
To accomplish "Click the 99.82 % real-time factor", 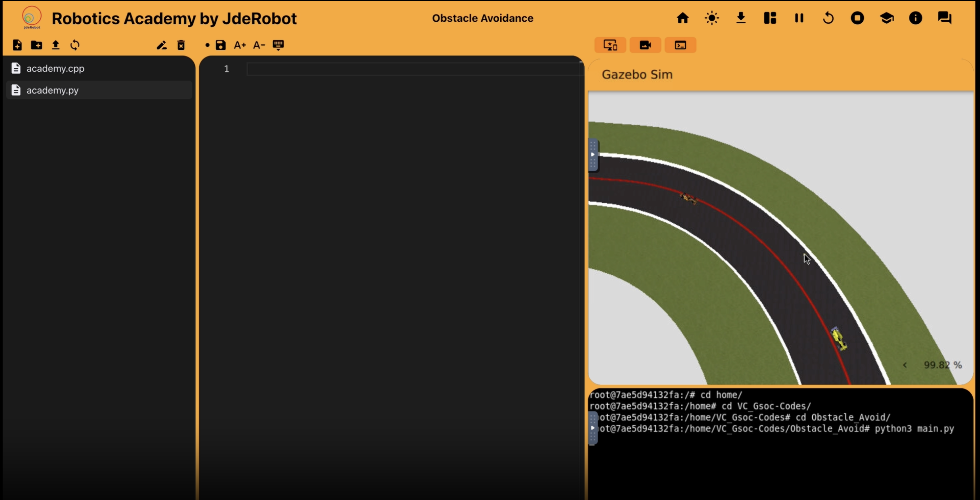I will 943,365.
